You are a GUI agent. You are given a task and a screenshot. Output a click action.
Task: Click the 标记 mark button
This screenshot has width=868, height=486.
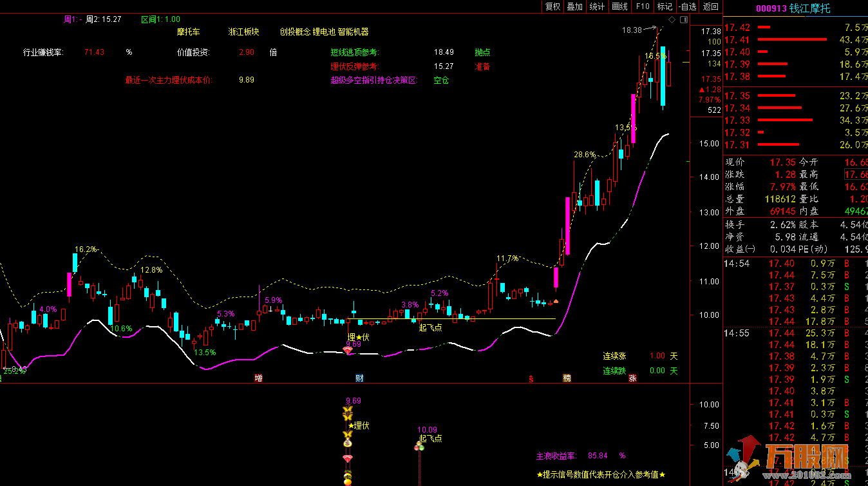[665, 6]
